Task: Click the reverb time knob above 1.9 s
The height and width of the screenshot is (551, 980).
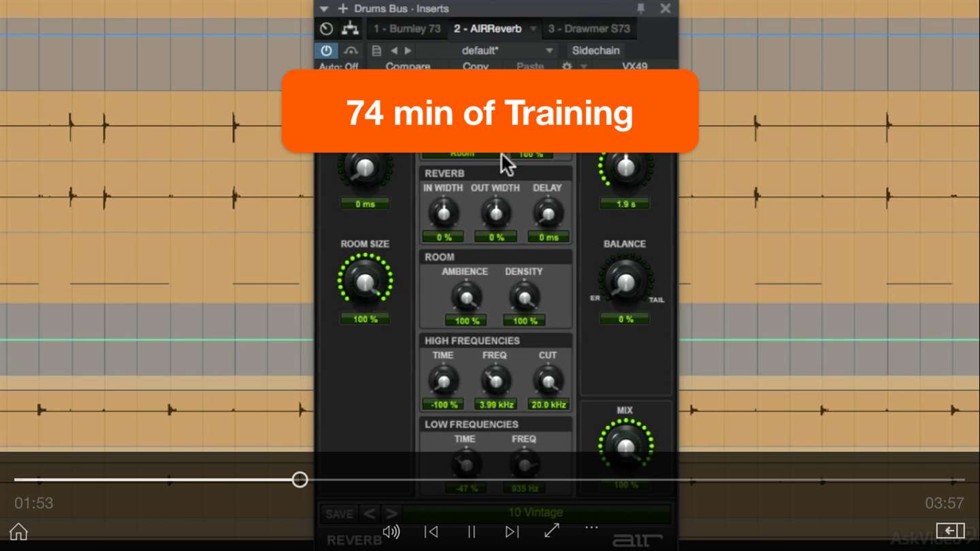Action: [625, 168]
